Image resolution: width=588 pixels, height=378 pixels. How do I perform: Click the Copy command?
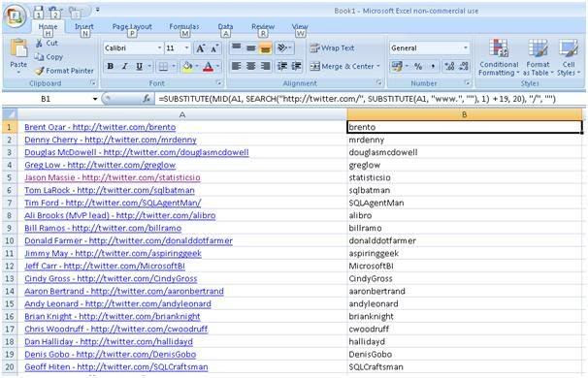(x=49, y=57)
